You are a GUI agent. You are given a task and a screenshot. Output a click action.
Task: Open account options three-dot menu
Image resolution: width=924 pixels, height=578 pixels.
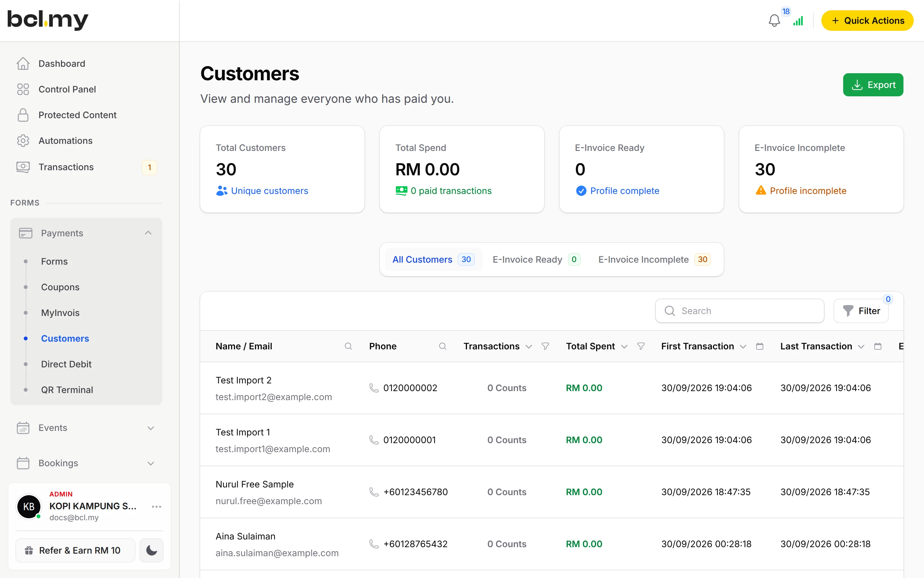pos(157,506)
